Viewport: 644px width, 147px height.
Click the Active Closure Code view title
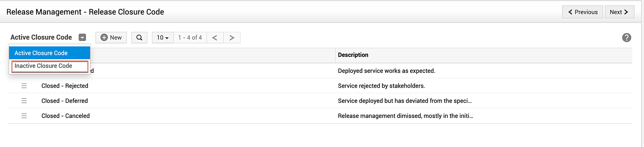tap(41, 37)
